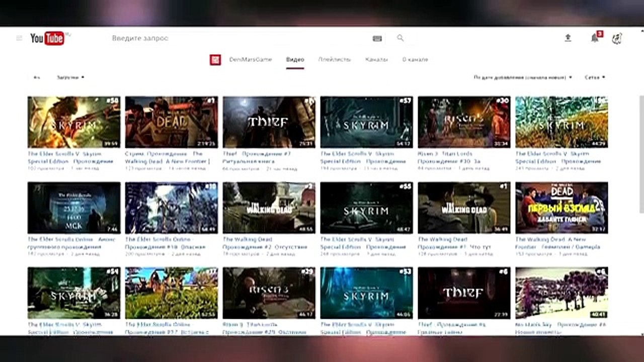Click the search magnifier button

pyautogui.click(x=400, y=38)
